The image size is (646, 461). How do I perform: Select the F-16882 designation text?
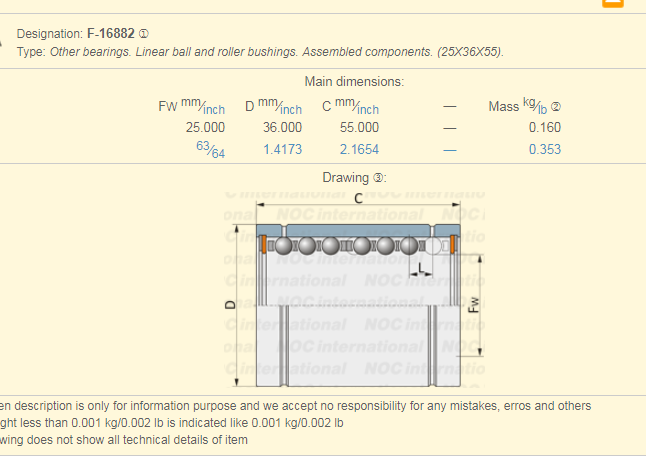coord(110,34)
